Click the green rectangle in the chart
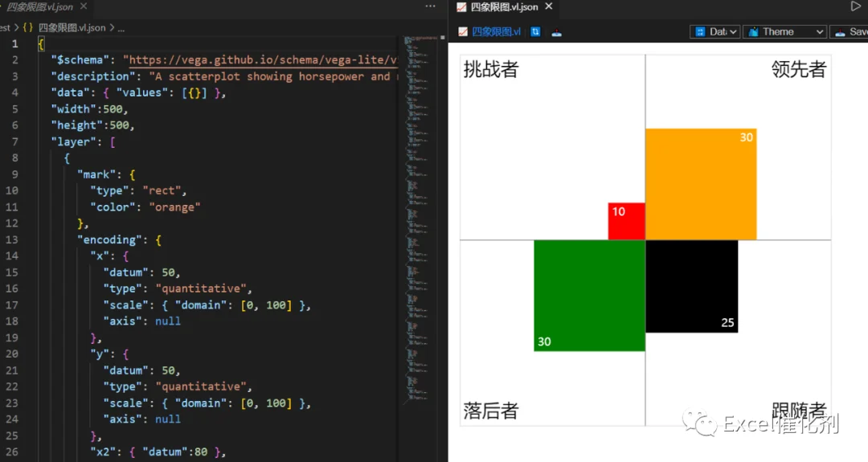 click(x=590, y=296)
